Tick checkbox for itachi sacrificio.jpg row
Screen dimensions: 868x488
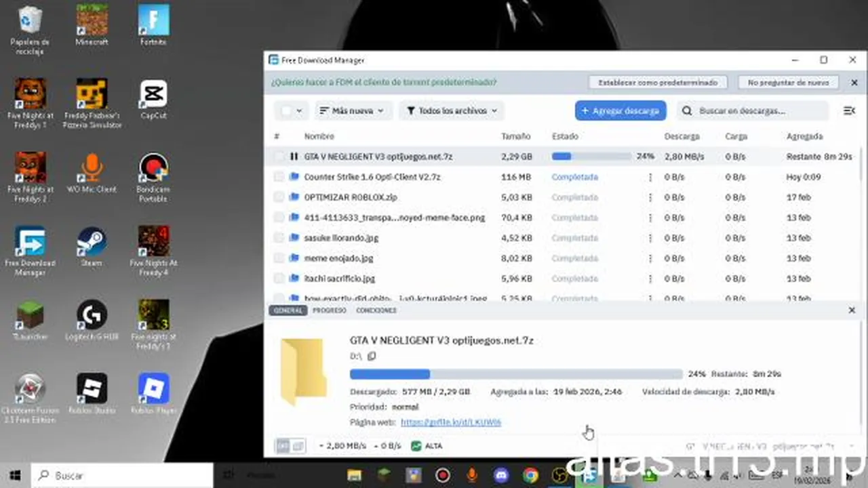coord(279,279)
